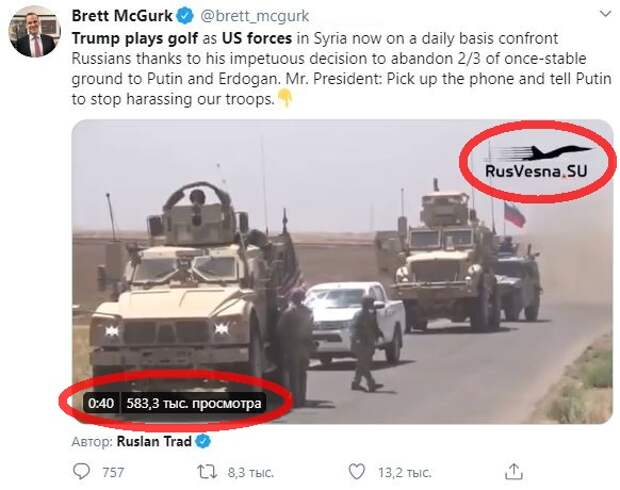620x490 pixels.
Task: Click the RusVesna.SU watermark logo
Action: pyautogui.click(x=537, y=161)
